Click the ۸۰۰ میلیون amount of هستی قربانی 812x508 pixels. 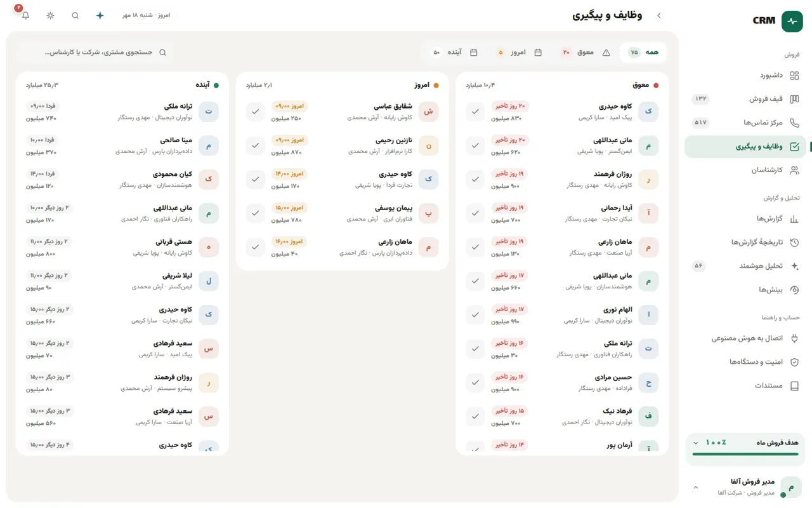click(41, 254)
